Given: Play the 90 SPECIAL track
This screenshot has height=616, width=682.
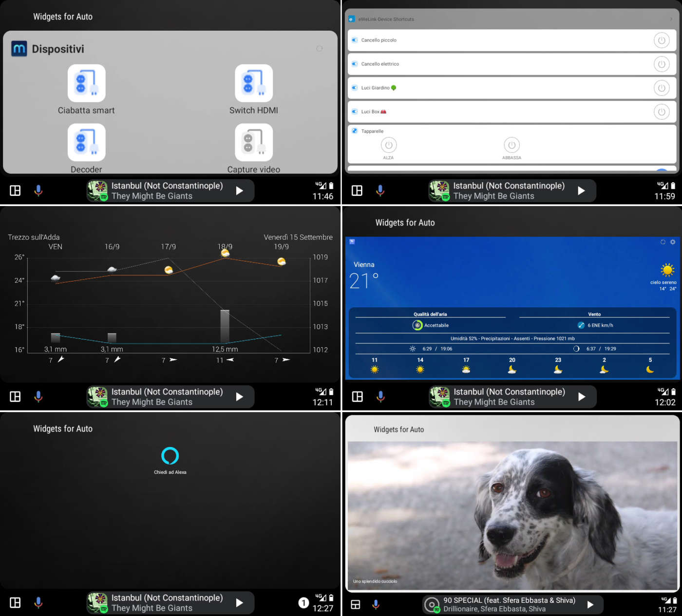Looking at the screenshot, I should pyautogui.click(x=590, y=605).
